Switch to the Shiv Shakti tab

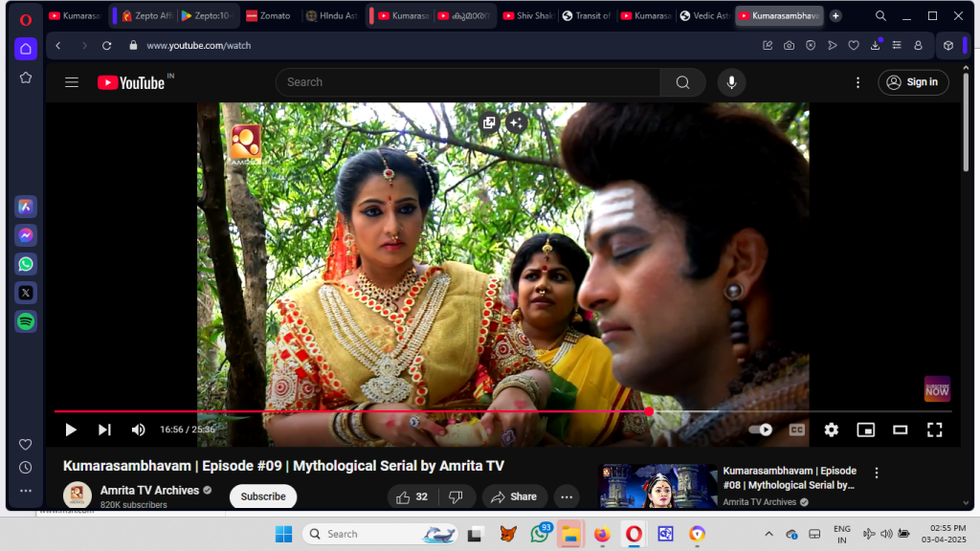pos(528,15)
